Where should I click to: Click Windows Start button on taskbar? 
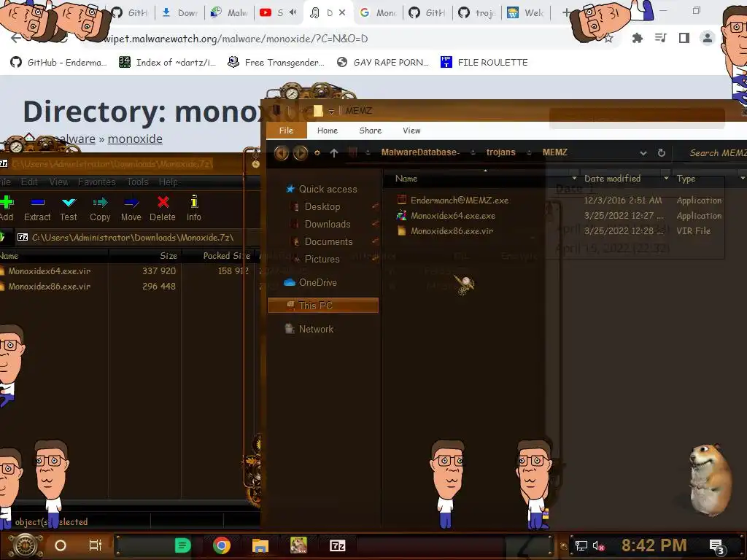pos(26,545)
